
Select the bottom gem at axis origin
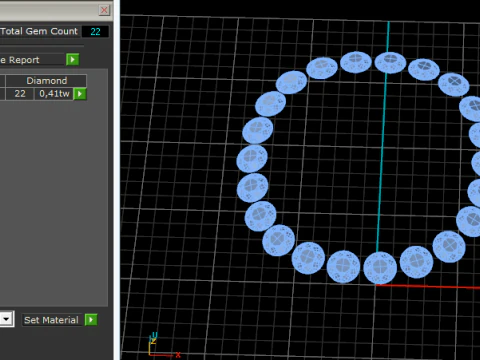380,268
